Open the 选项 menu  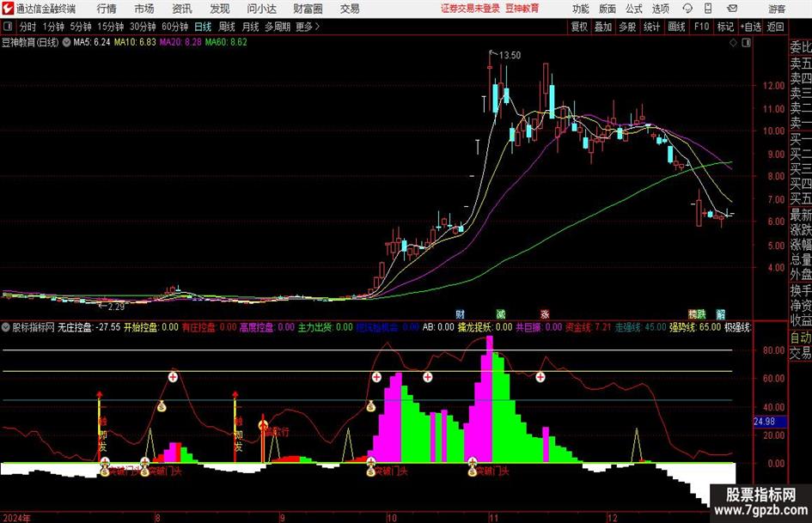[x=660, y=9]
